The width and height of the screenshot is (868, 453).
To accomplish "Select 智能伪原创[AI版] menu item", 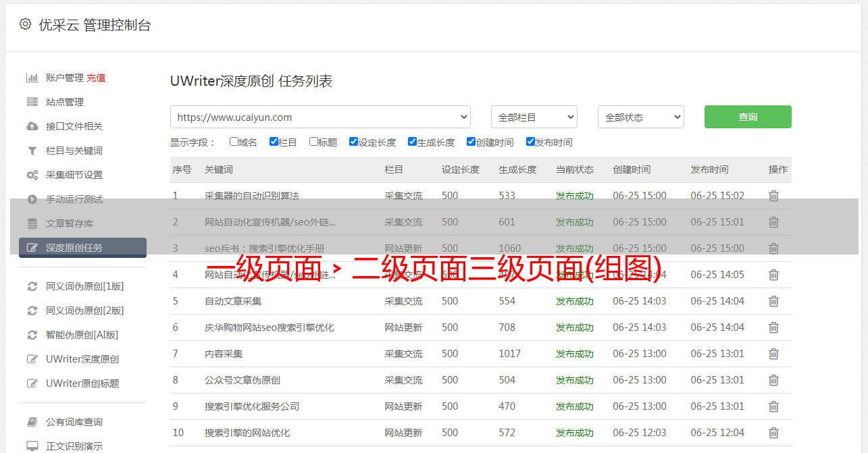I will click(x=82, y=335).
